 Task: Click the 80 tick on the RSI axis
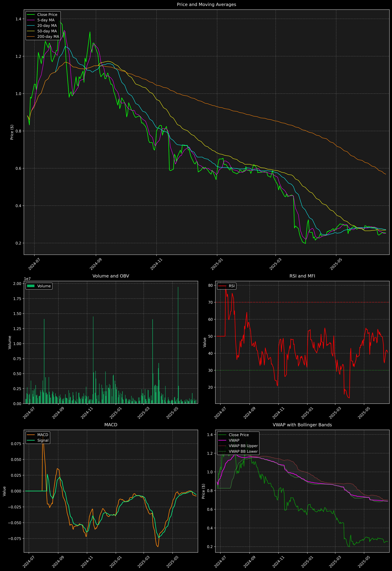coord(211,285)
